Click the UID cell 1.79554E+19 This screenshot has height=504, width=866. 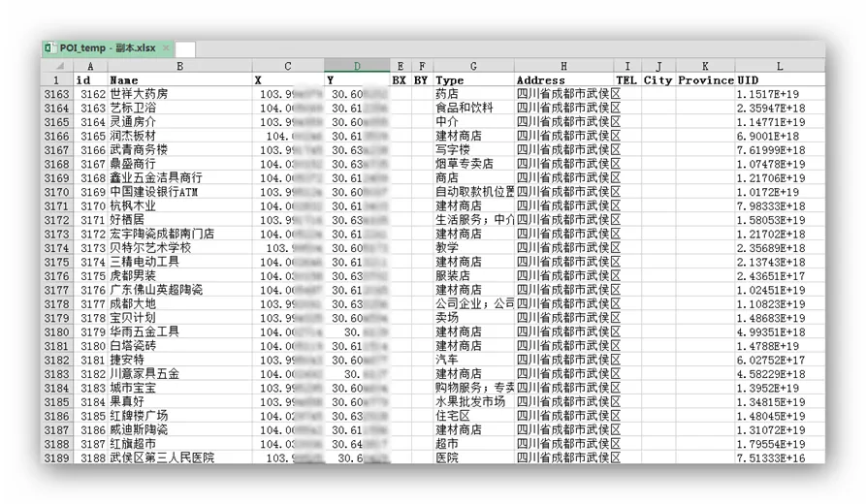click(x=780, y=444)
